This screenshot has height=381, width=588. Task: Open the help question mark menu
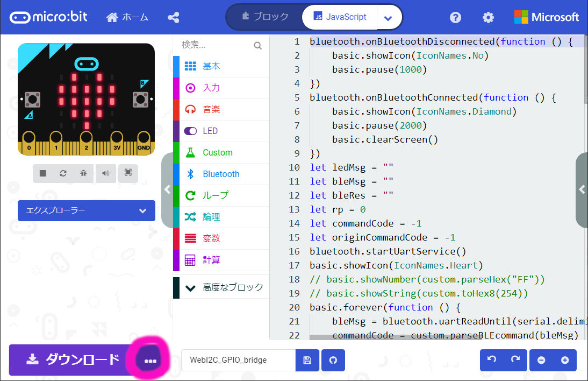pos(455,18)
